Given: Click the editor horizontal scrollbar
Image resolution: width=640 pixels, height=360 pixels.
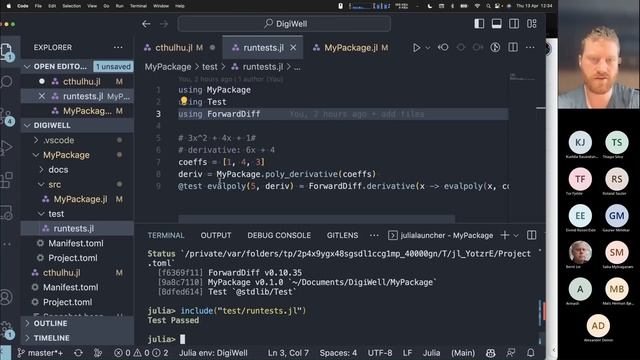Looking at the screenshot, I should (316, 219).
